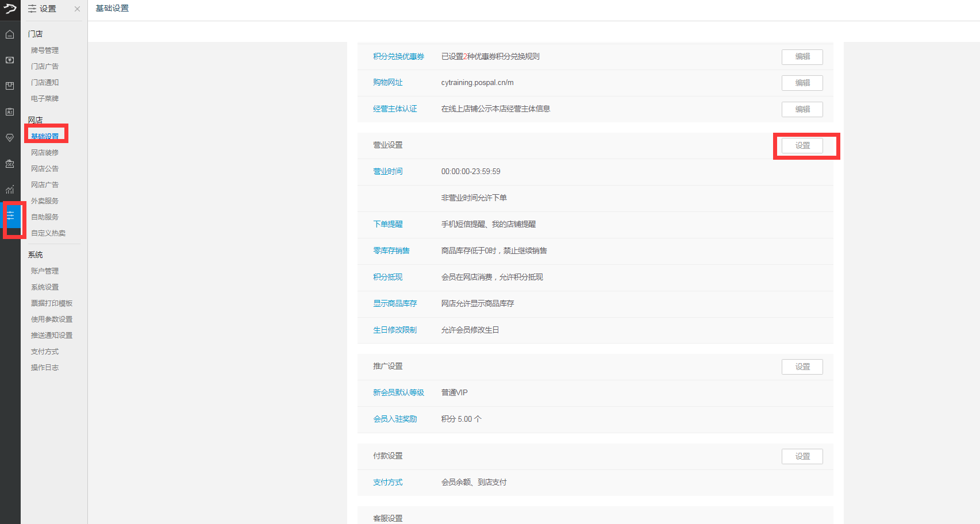
Task: Open the percent coupon sidebar icon
Action: pyautogui.click(x=10, y=164)
